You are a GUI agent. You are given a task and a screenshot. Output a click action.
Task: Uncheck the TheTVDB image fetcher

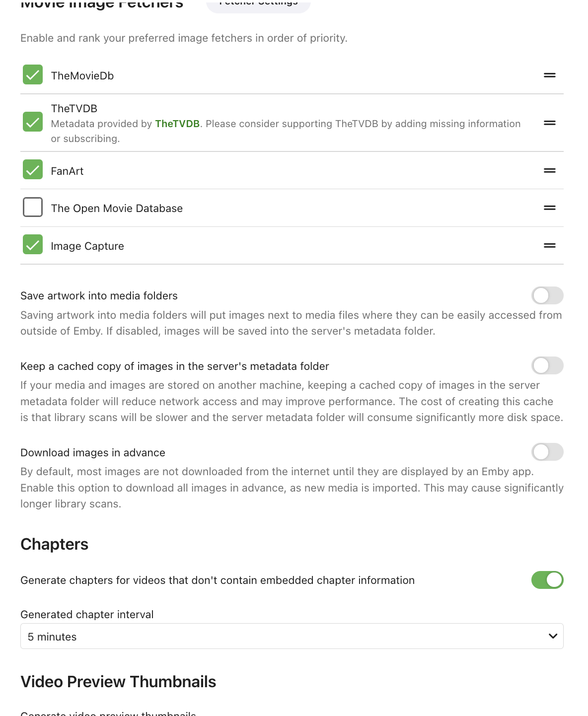(33, 122)
